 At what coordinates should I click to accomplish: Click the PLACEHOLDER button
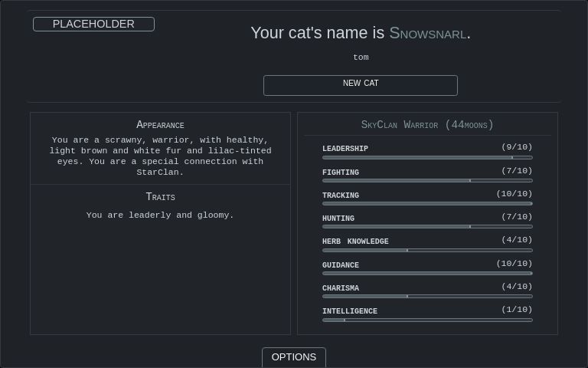point(93,24)
